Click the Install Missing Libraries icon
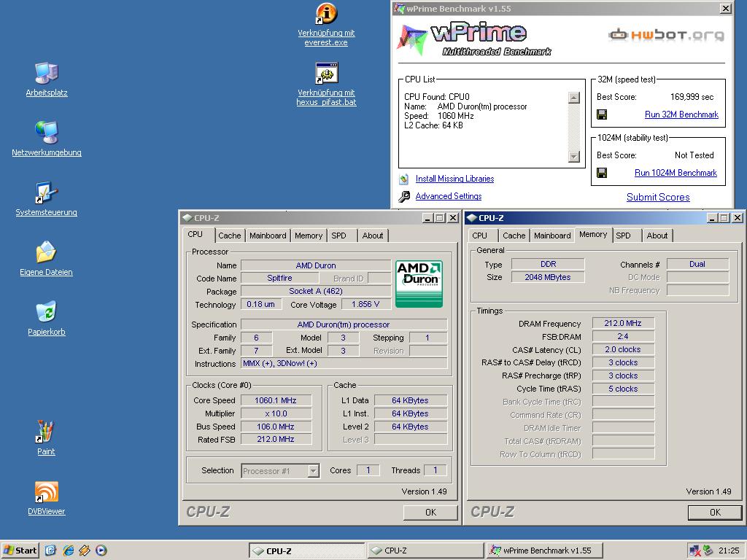Image resolution: width=747 pixels, height=560 pixels. pos(404,179)
